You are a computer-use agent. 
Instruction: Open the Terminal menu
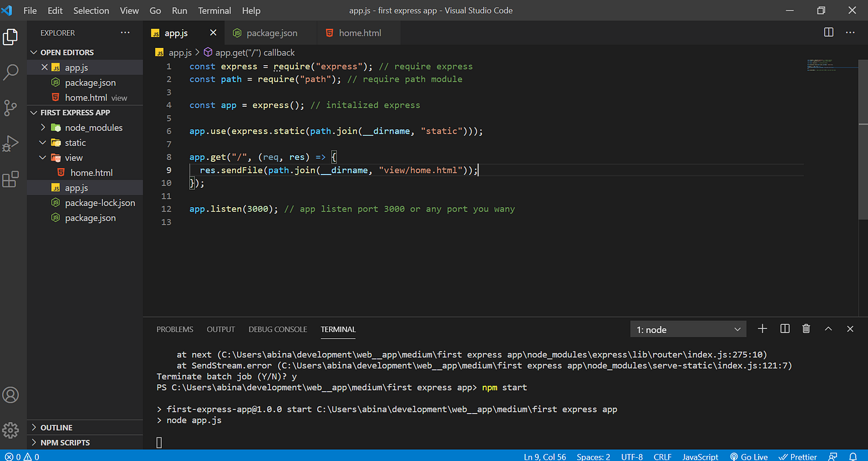214,10
